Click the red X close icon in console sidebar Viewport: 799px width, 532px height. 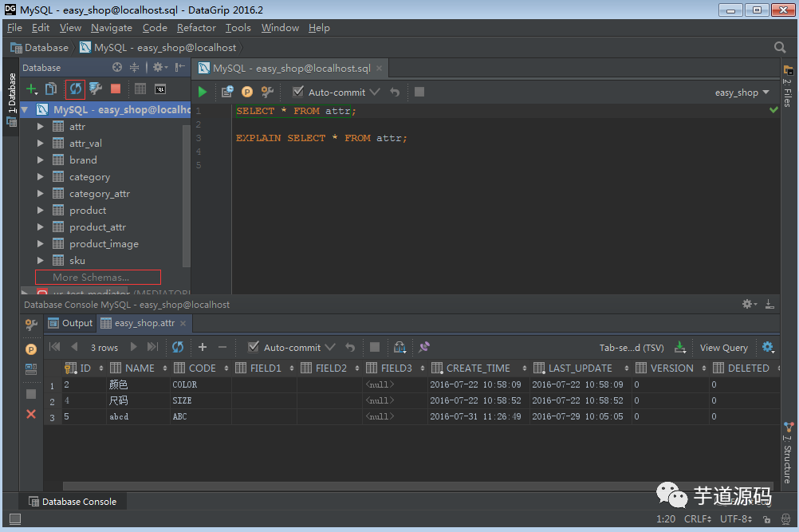tap(31, 414)
